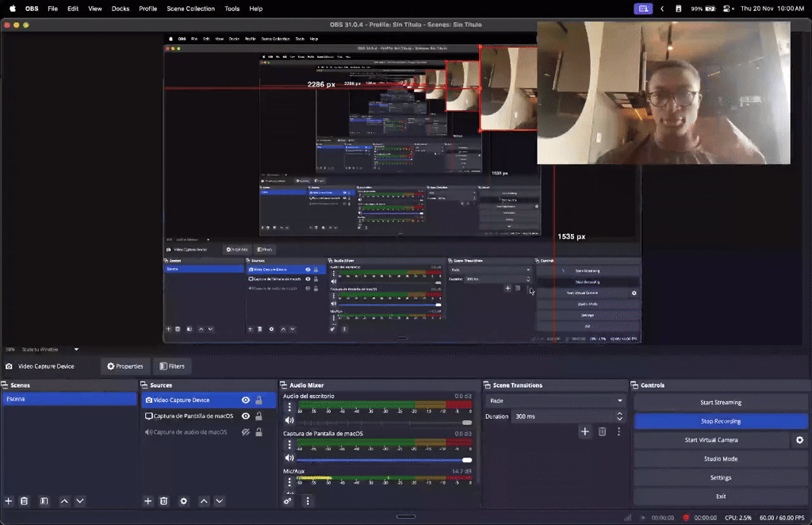Click Start Streaming button
812x525 pixels.
(x=720, y=402)
